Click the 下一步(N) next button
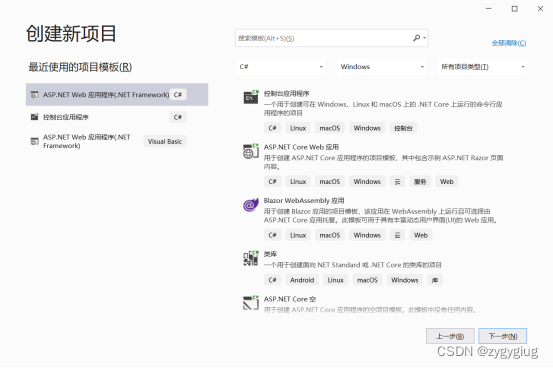Image resolution: width=553 pixels, height=368 pixels. click(x=503, y=336)
